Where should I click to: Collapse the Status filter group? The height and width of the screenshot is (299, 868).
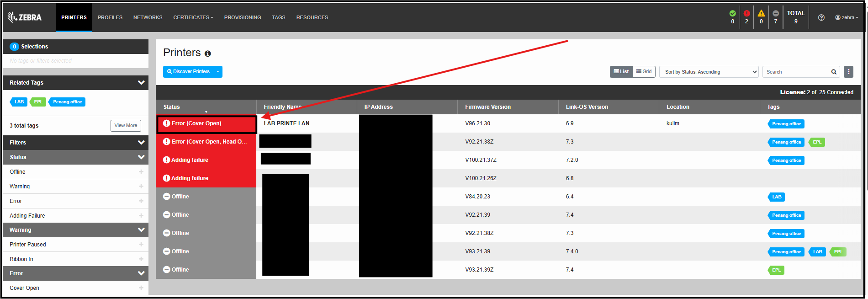(141, 157)
